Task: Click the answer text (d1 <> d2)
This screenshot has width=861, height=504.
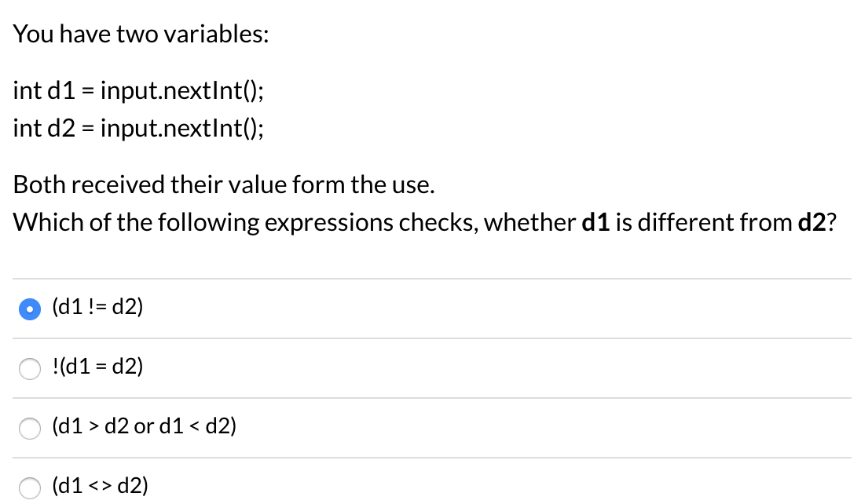Action: 101,486
